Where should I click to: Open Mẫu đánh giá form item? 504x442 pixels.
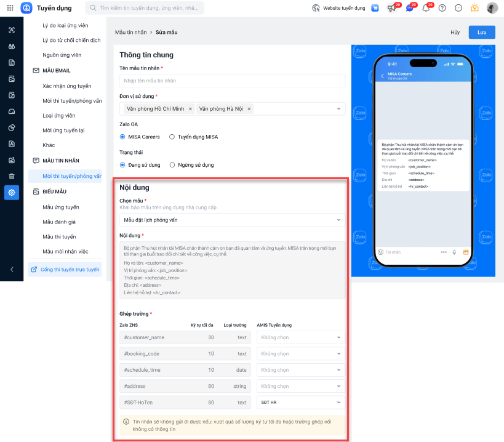click(x=59, y=222)
